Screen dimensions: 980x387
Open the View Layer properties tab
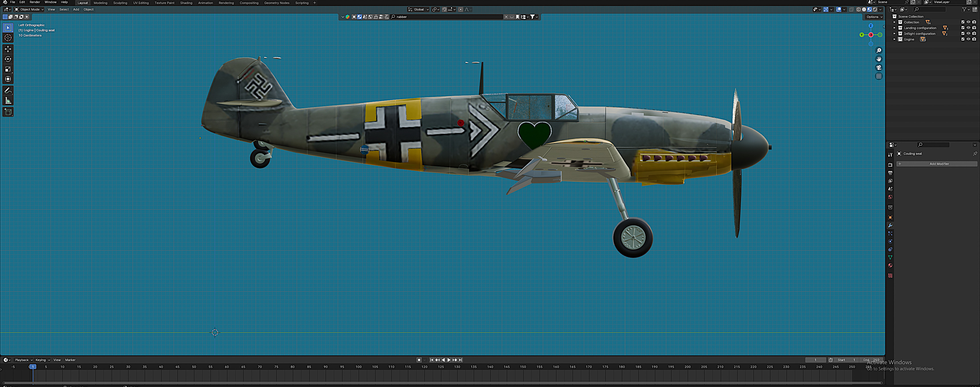coord(890,181)
